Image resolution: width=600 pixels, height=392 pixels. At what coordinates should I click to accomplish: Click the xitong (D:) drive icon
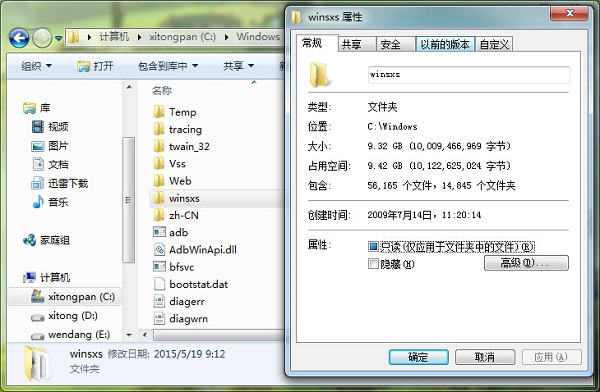38,317
